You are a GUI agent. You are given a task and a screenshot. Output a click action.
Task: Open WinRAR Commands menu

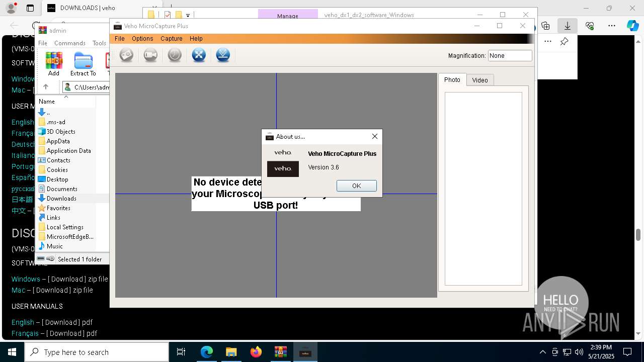70,43
